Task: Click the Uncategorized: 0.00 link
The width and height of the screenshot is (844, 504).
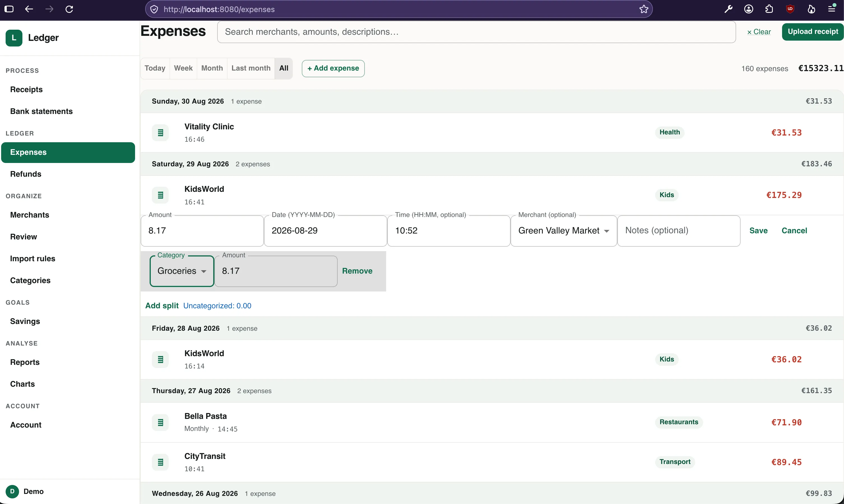Action: [x=217, y=306]
